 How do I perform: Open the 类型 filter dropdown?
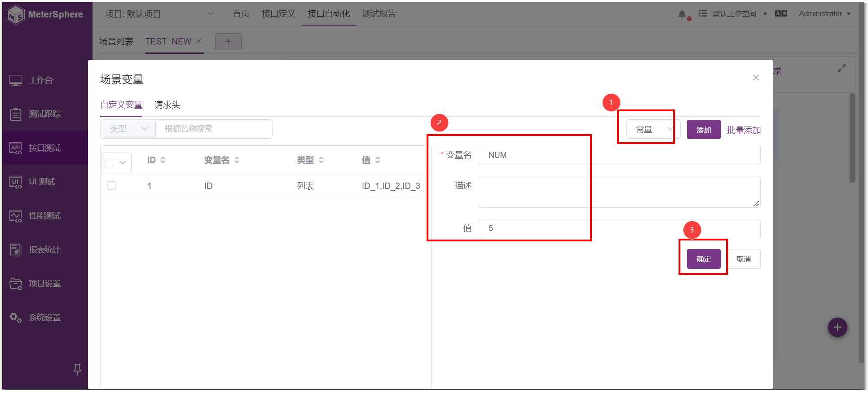128,129
